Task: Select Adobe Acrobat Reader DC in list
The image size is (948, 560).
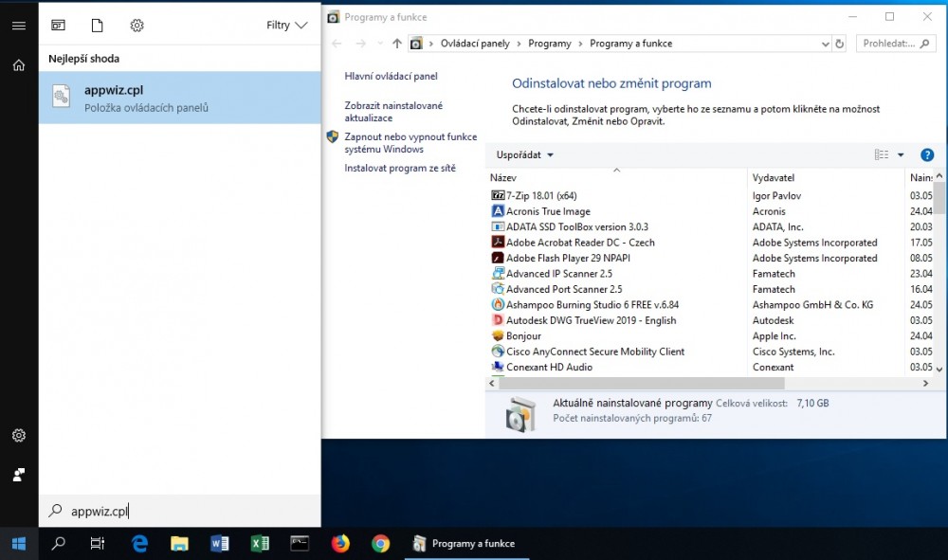Action: coord(580,243)
